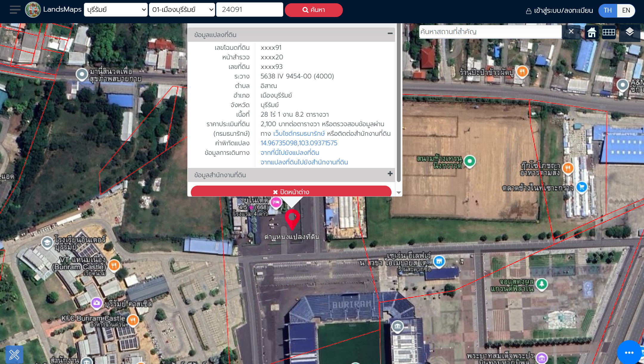
Task: Open the grid table icon
Action: (x=609, y=32)
